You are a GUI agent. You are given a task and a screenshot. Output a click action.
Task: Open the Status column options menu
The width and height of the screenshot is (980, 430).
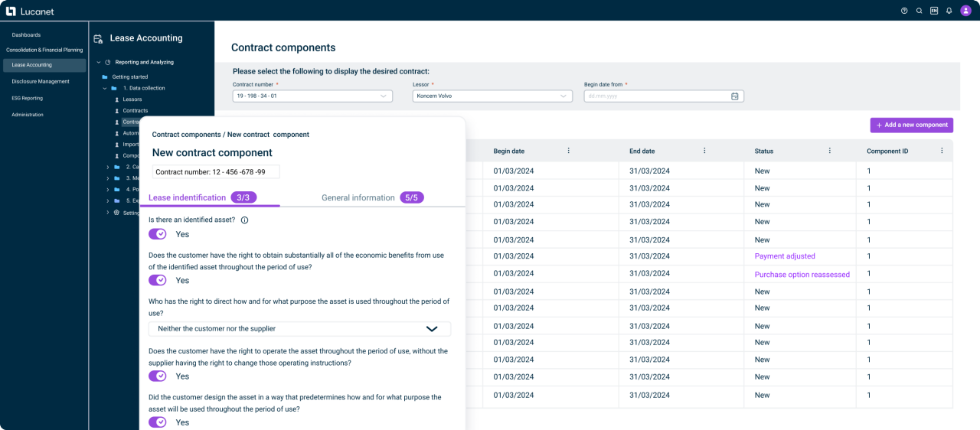(x=829, y=151)
